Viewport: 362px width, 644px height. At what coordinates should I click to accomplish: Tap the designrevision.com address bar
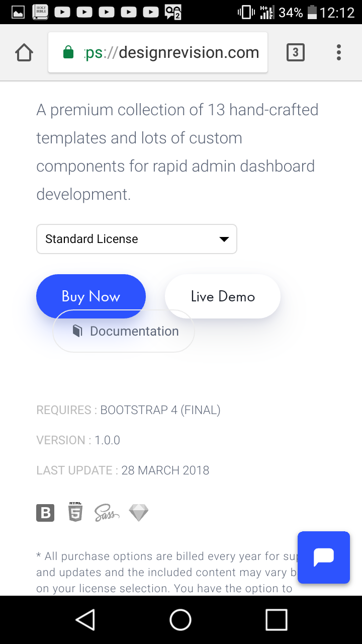pyautogui.click(x=171, y=52)
